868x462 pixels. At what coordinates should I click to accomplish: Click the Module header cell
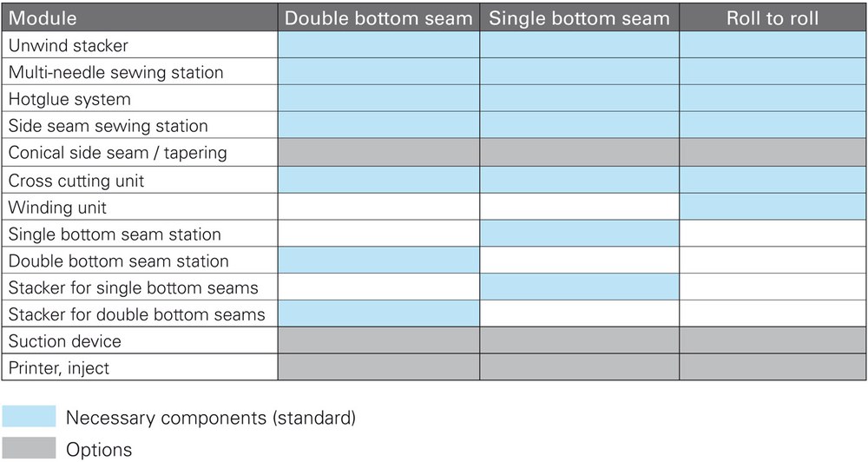[43, 17]
